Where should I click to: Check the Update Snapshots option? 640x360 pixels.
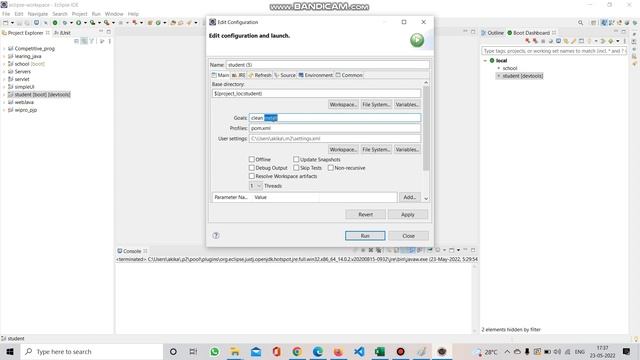click(x=296, y=159)
